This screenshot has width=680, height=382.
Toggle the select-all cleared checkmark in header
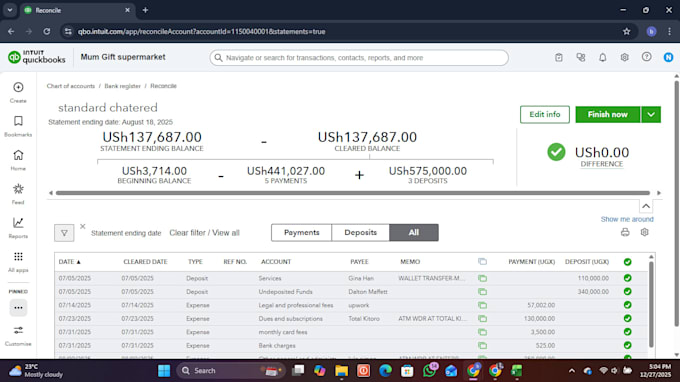(x=628, y=261)
